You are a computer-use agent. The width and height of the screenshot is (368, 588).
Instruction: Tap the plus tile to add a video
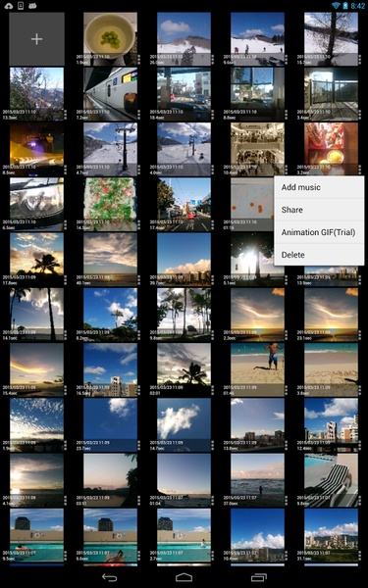click(36, 39)
